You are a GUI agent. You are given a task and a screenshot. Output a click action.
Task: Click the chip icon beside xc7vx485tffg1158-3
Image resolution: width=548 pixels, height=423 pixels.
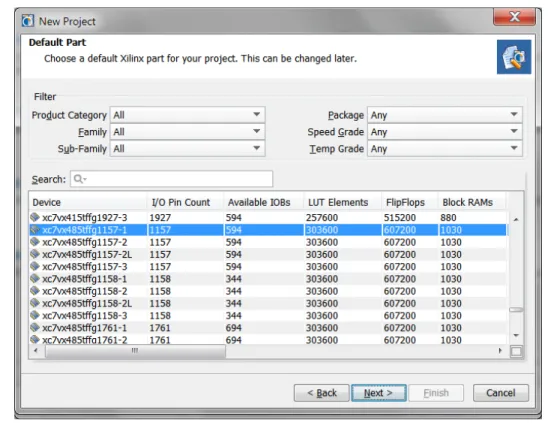35,315
